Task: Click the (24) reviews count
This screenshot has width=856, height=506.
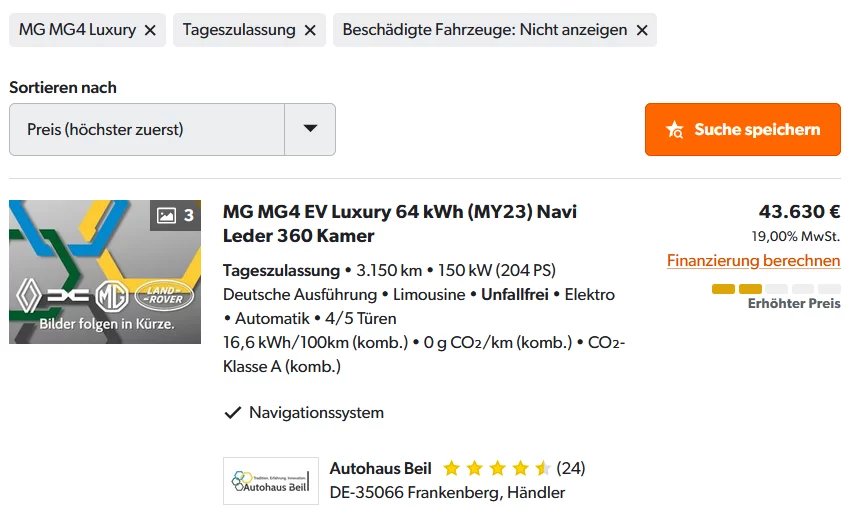Action: (570, 468)
